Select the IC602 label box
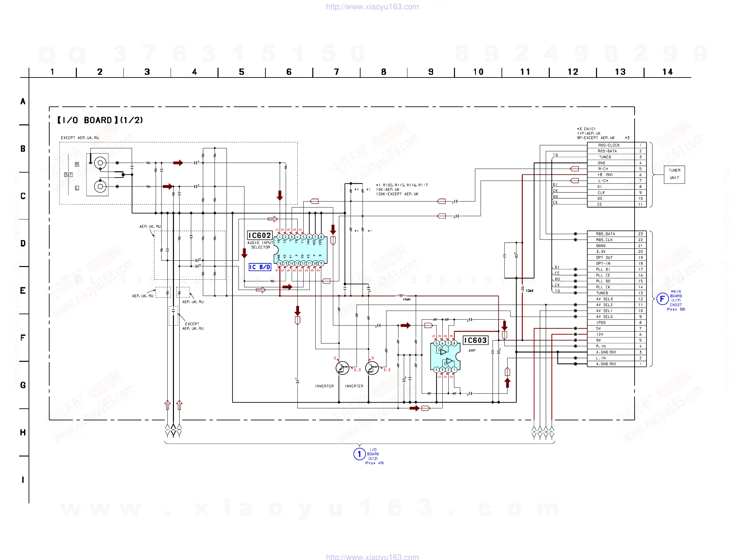Viewport: 745px width, 560px height. 259,235
